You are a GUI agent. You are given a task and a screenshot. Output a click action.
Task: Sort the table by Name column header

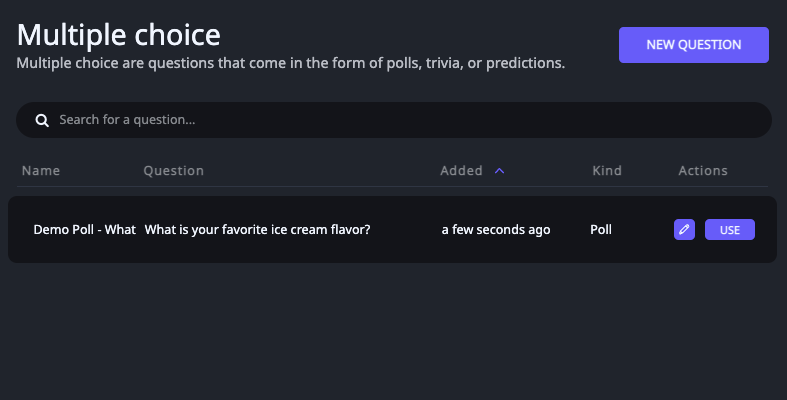[41, 171]
